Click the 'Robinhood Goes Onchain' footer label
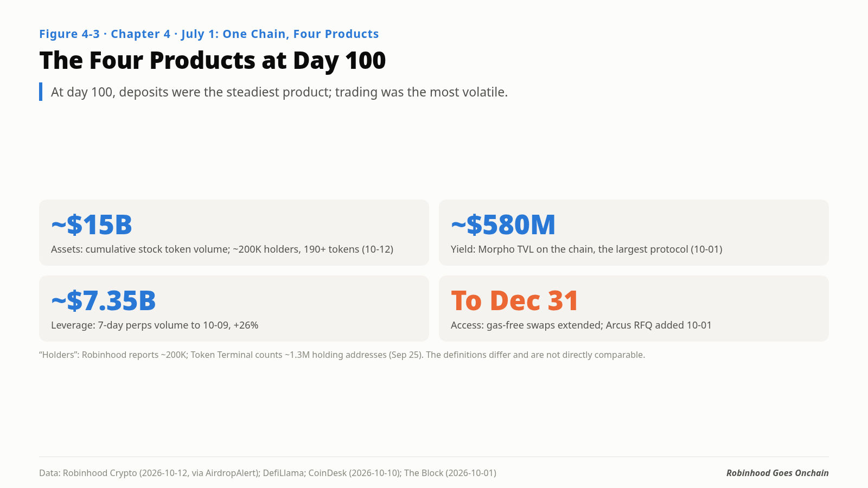868x488 pixels. [x=777, y=473]
